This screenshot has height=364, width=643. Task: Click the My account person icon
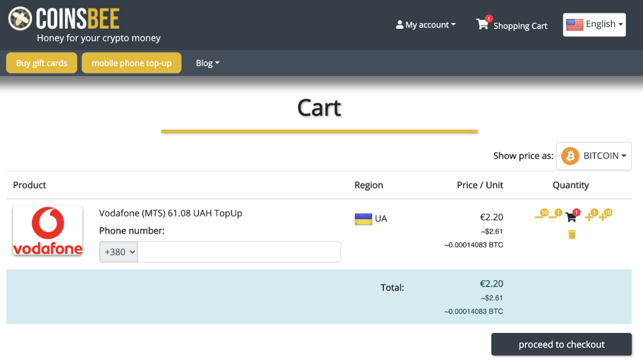(x=400, y=25)
